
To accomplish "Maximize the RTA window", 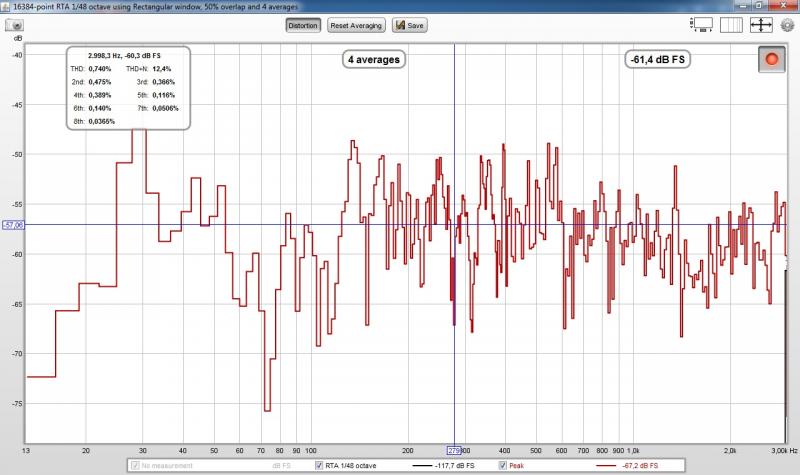I will 759,5.
